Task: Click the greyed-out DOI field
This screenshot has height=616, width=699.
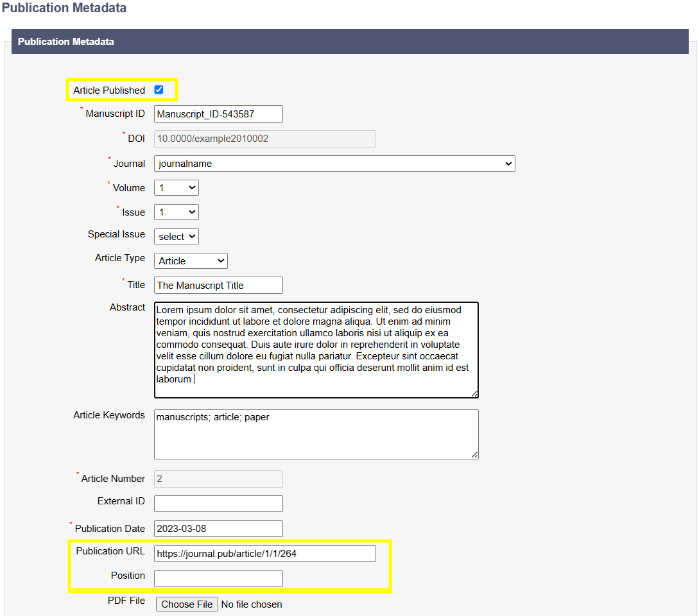Action: (x=264, y=139)
